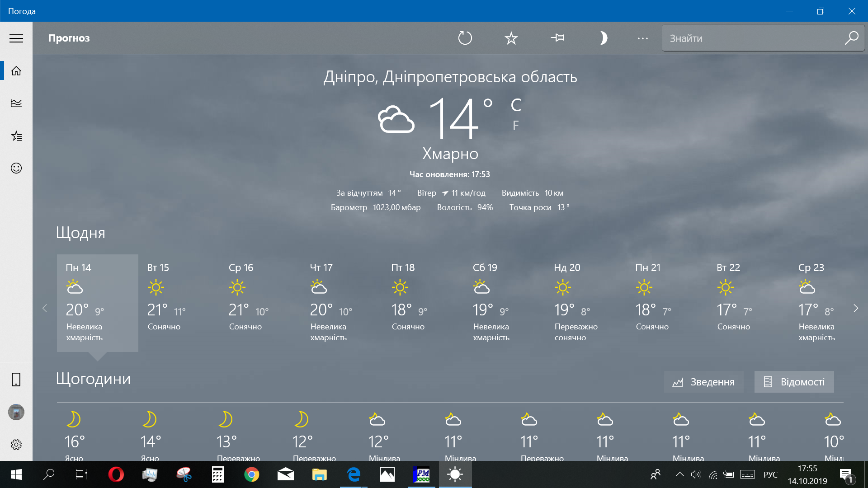Go to Forecast home in sidebar
Screen dimensions: 868x488
pyautogui.click(x=16, y=71)
